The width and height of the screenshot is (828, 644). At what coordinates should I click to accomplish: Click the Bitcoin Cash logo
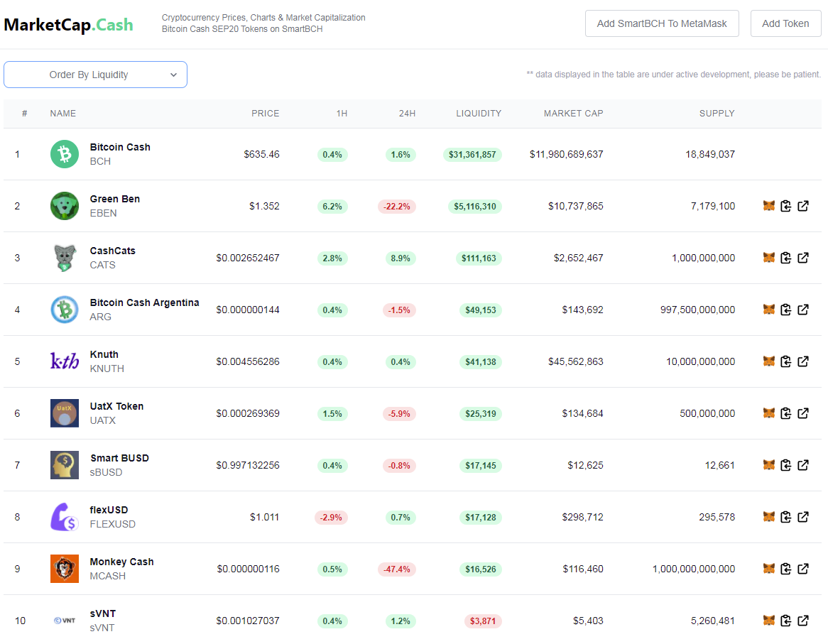click(x=65, y=154)
